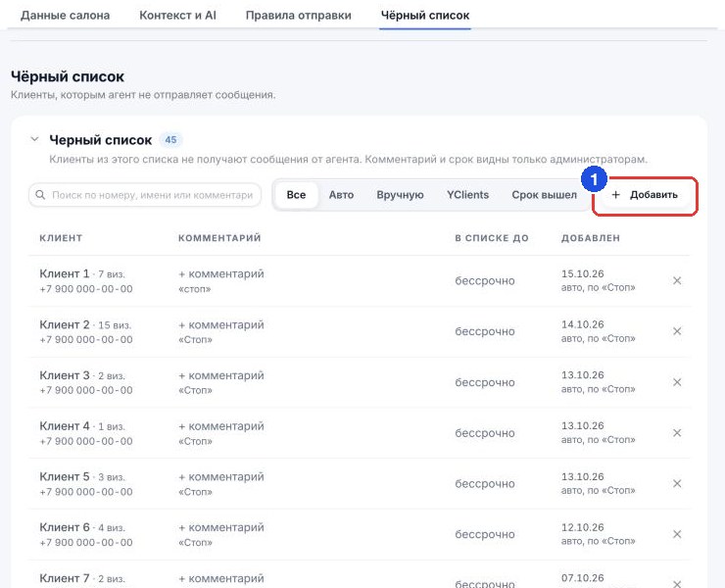Add a comment for Клиент 3
Image resolution: width=725 pixels, height=588 pixels.
pos(221,375)
